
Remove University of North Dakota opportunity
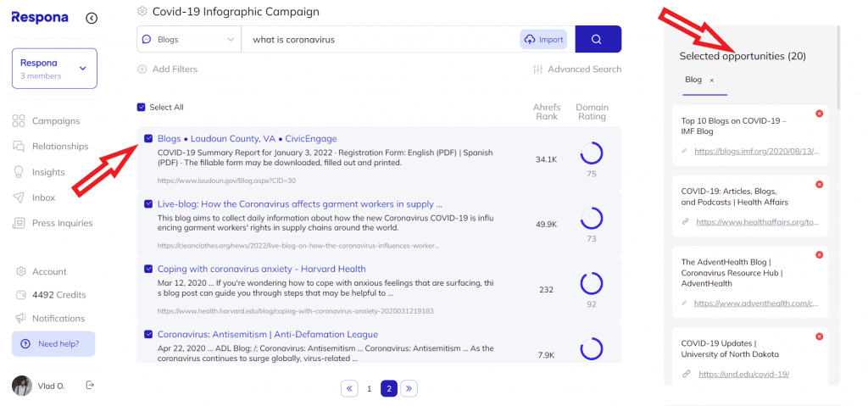[820, 336]
